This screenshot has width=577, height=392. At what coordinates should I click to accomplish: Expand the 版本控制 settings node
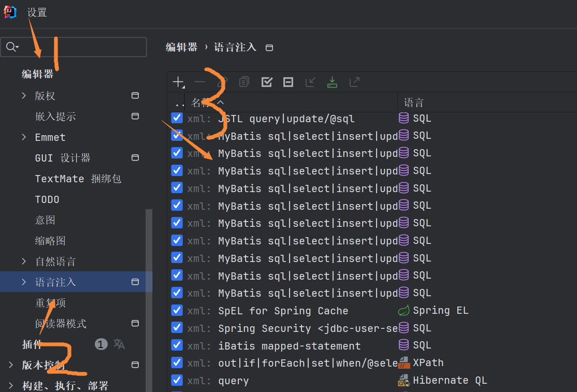11,365
